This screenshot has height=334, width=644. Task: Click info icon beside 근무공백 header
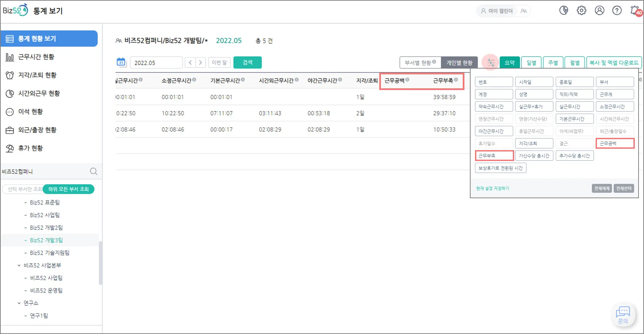click(408, 80)
